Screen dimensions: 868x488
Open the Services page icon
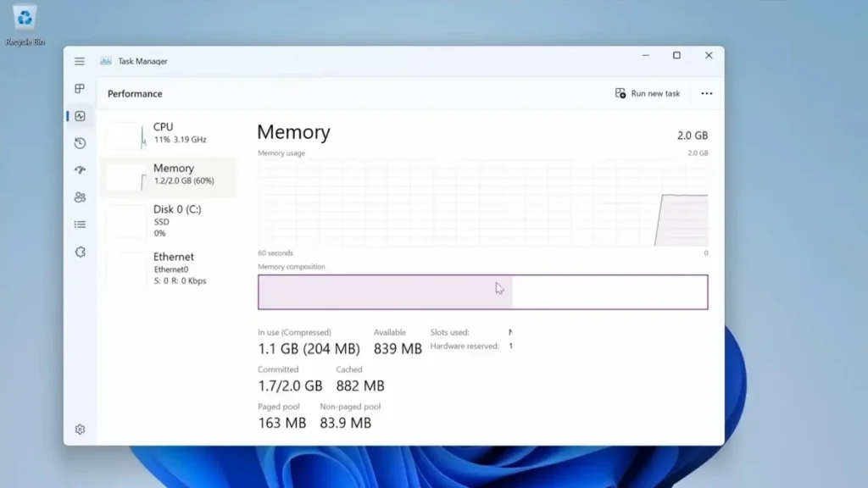click(x=80, y=252)
